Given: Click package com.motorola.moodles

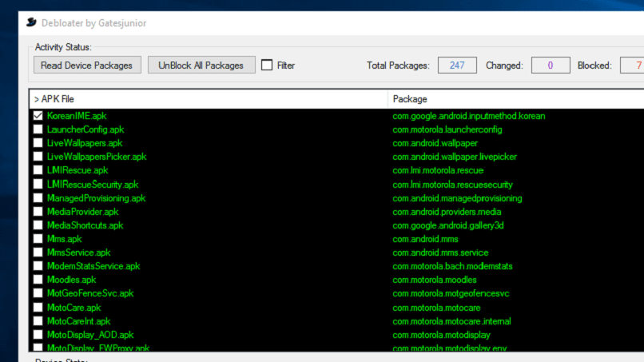Looking at the screenshot, I should pos(435,280).
